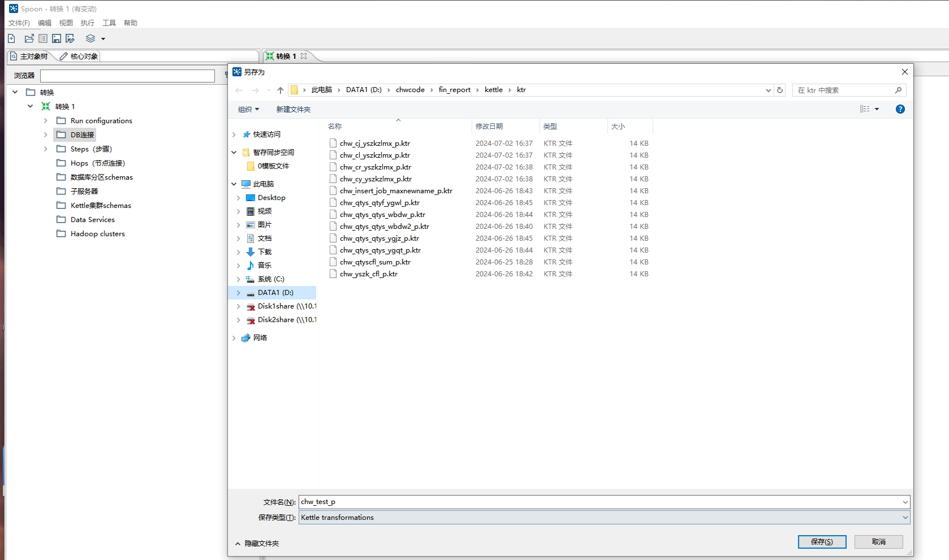Open the help question mark icon
This screenshot has height=560, width=949.
click(x=900, y=109)
